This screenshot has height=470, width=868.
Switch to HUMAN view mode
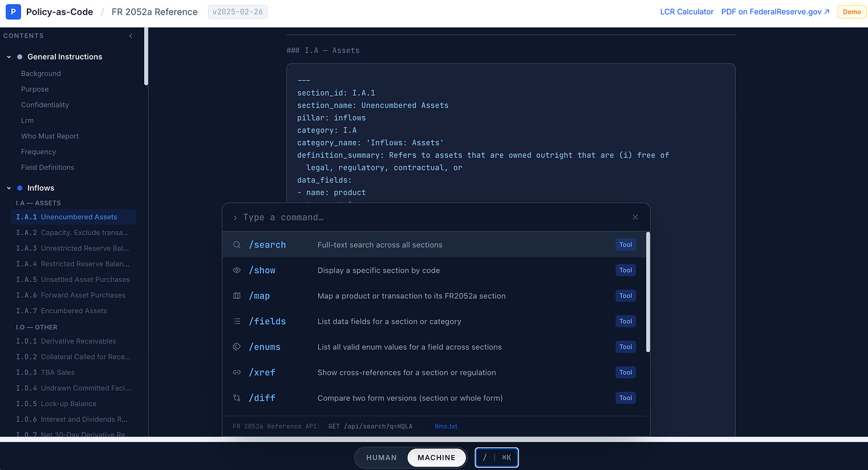tap(382, 457)
